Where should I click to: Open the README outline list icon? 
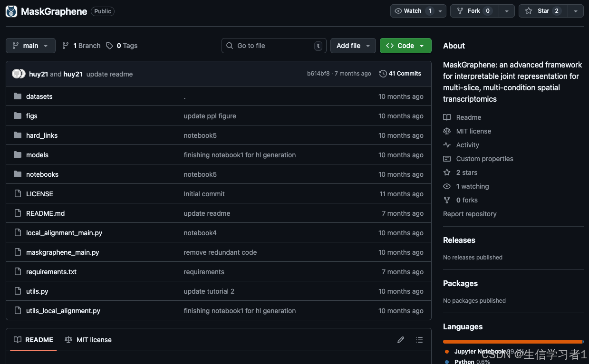pyautogui.click(x=419, y=340)
